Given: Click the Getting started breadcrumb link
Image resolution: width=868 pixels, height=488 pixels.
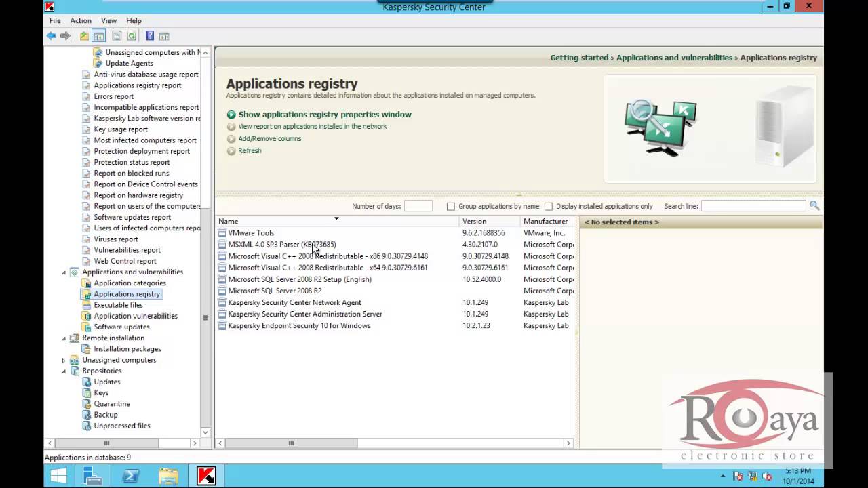Looking at the screenshot, I should [579, 58].
